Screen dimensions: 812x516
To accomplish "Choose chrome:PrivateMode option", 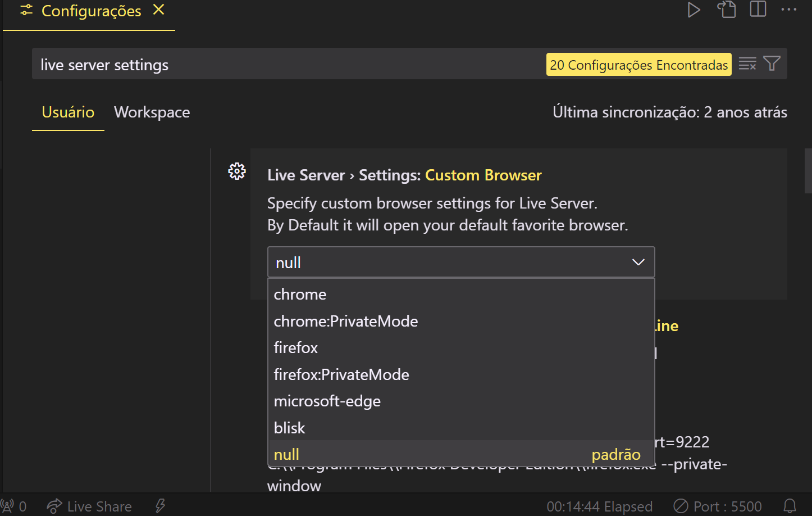I will pos(461,321).
